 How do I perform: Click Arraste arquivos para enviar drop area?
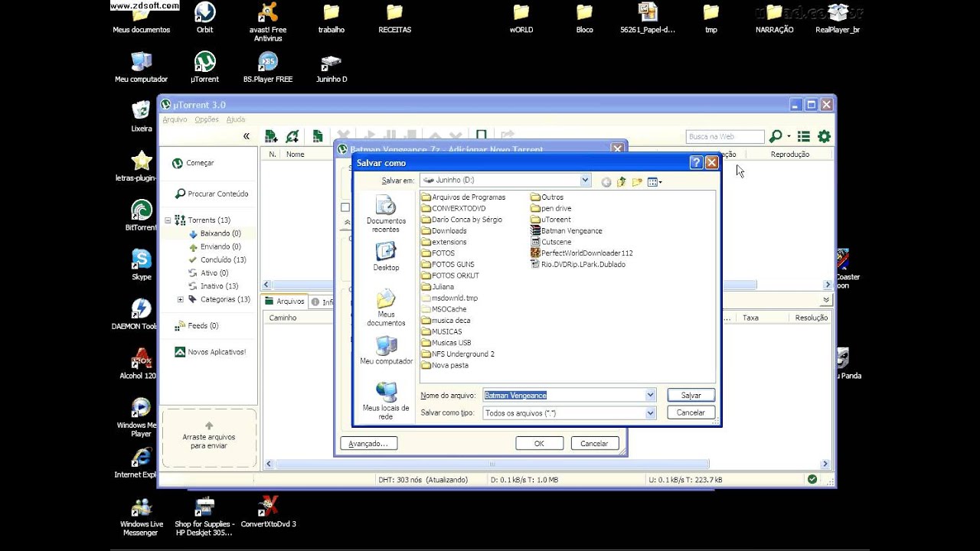(209, 437)
